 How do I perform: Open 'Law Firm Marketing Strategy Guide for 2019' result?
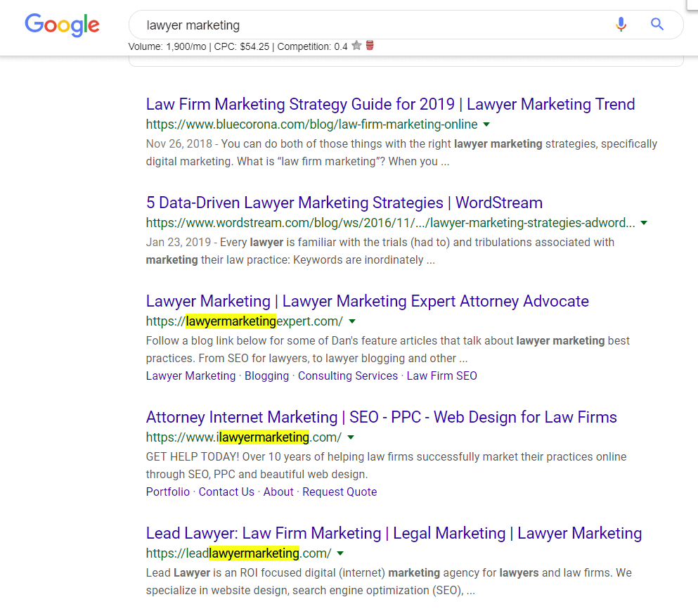390,104
